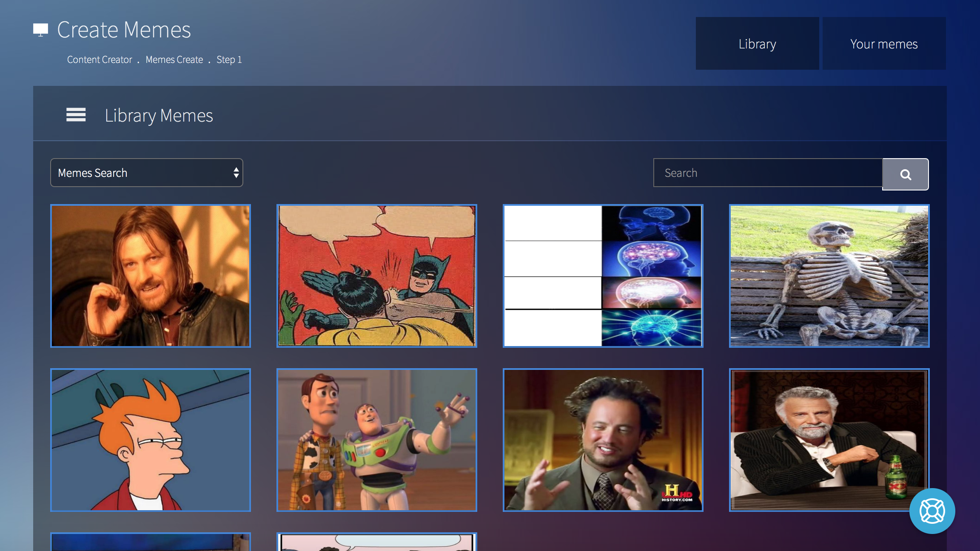The image size is (980, 551).
Task: Open the lifebuoy help widget
Action: point(932,511)
